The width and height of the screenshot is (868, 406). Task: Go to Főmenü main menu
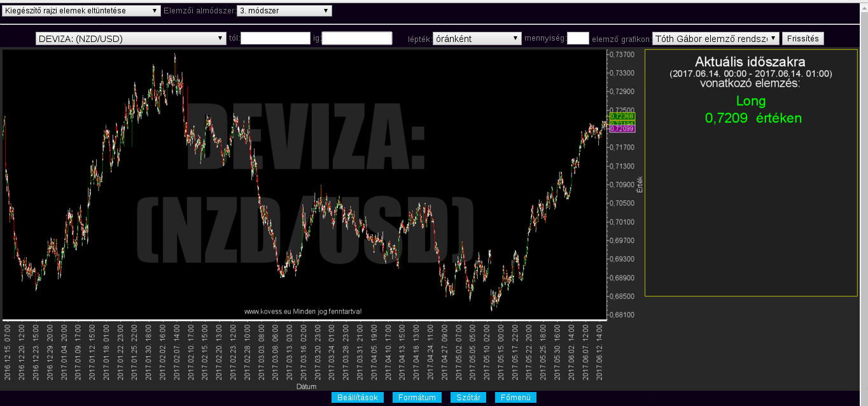[x=515, y=398]
